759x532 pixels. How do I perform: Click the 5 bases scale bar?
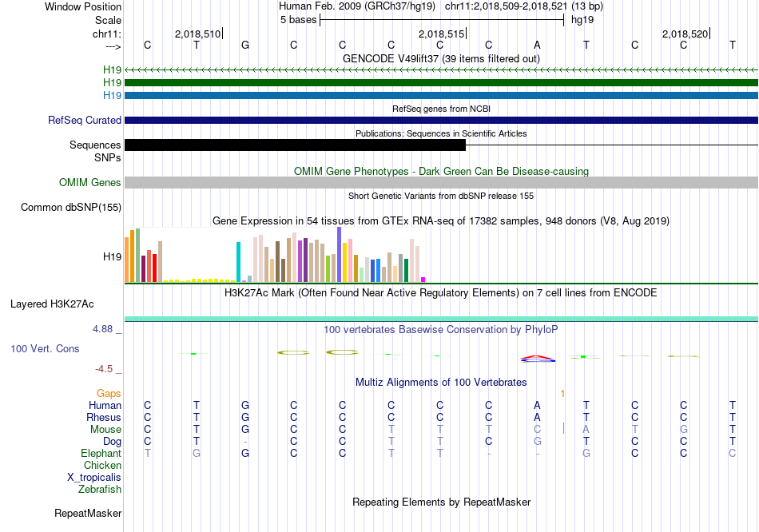tap(442, 20)
